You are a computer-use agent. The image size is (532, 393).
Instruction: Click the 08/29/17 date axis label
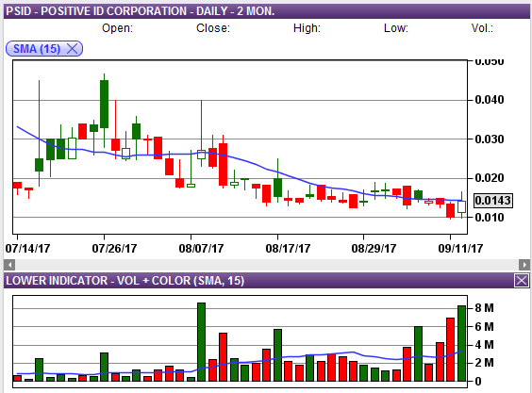(x=374, y=249)
